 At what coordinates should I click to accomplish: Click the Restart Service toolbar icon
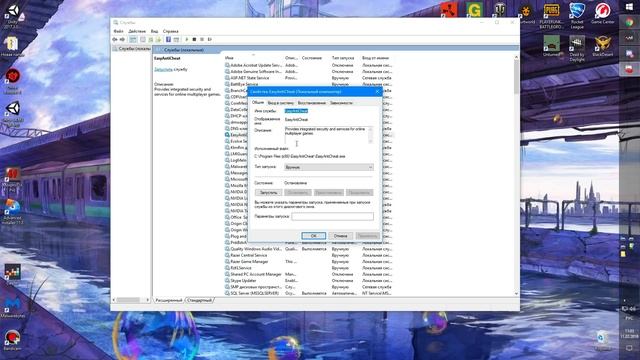click(x=210, y=40)
